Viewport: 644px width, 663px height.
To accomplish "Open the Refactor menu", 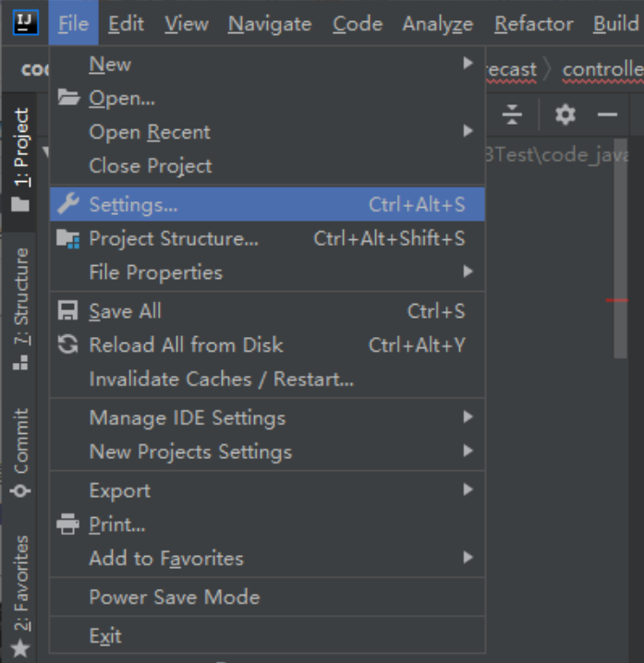I will click(533, 24).
